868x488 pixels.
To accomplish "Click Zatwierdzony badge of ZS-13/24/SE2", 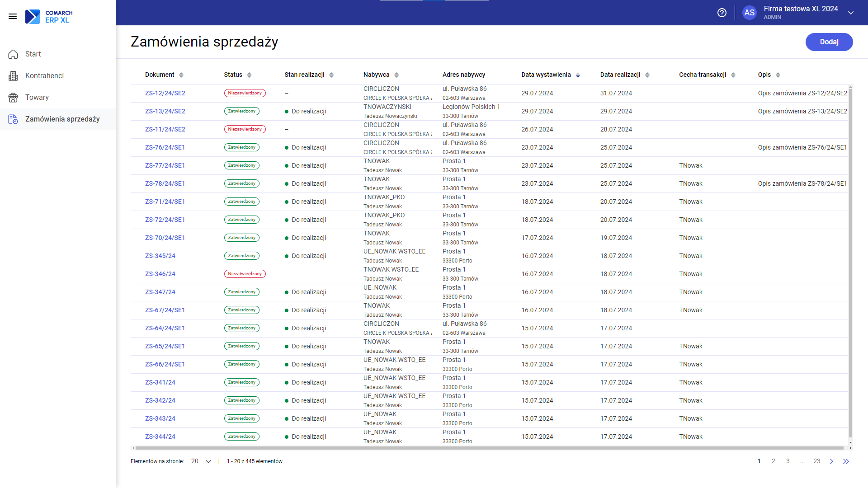I will click(x=242, y=111).
